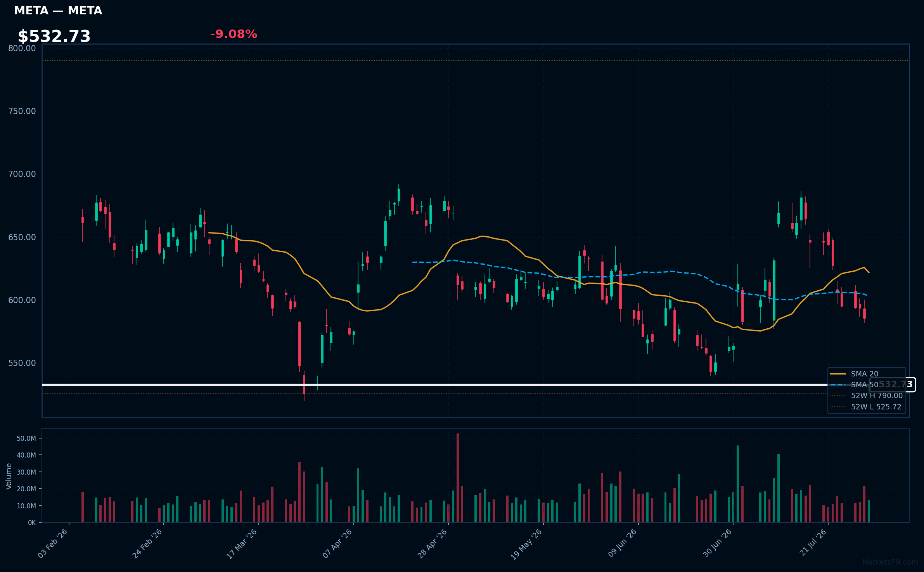
Task: Click the "09 Jun '26" date label
Action: pos(622,543)
